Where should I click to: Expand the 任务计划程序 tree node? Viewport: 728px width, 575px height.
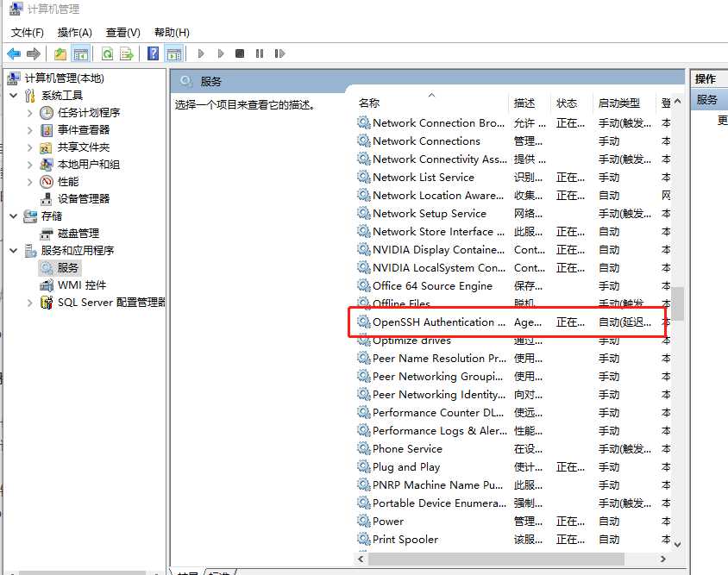tap(30, 112)
